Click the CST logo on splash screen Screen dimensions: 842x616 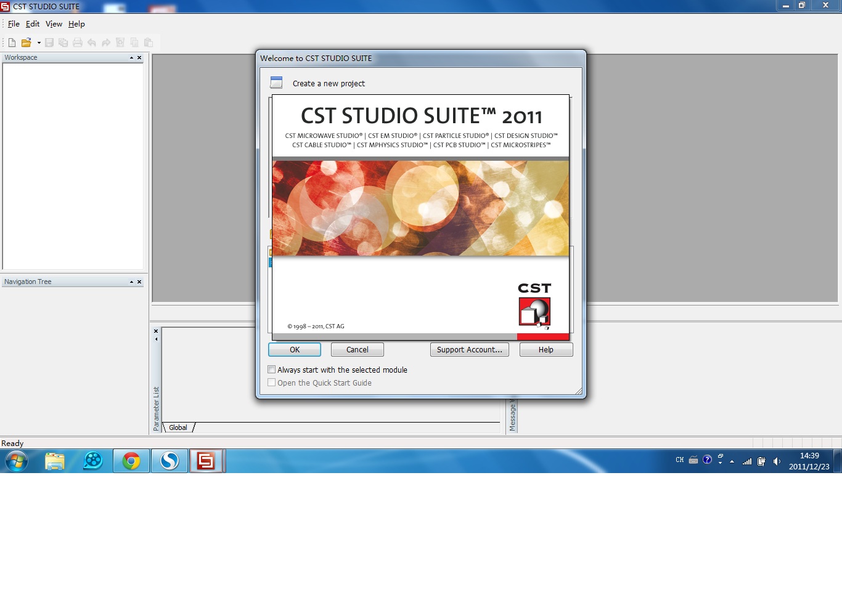pos(534,306)
